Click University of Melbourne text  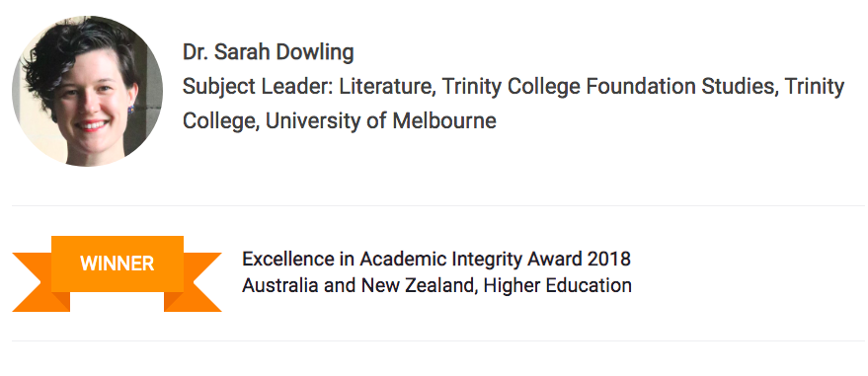click(381, 120)
